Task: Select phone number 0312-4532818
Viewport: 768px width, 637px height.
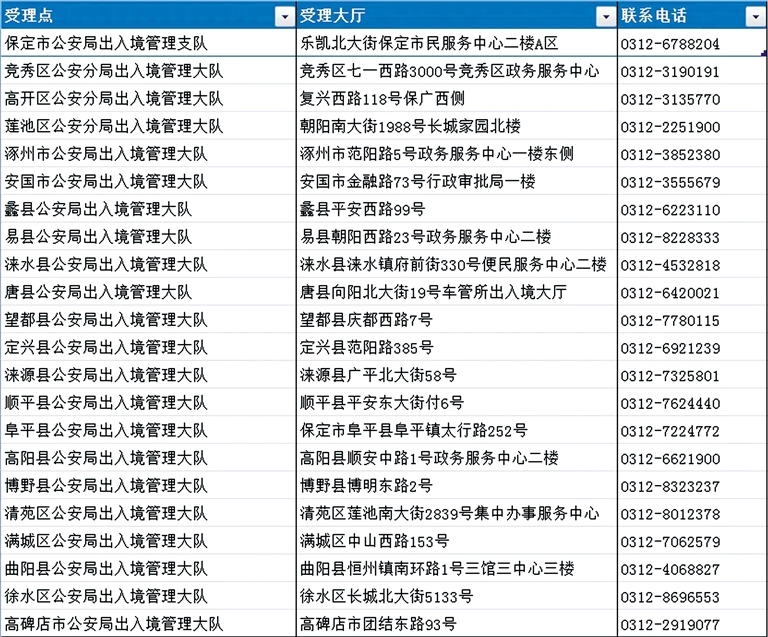Action: [670, 265]
